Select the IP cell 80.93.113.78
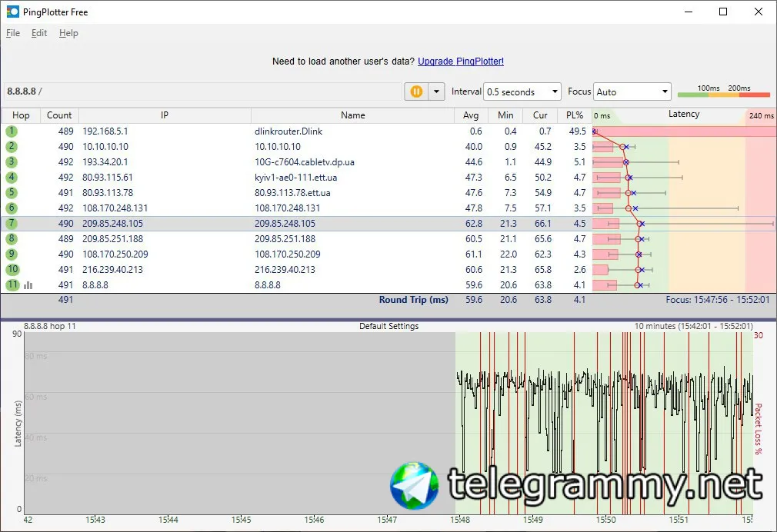Viewport: 777px width, 532px height. [x=108, y=193]
